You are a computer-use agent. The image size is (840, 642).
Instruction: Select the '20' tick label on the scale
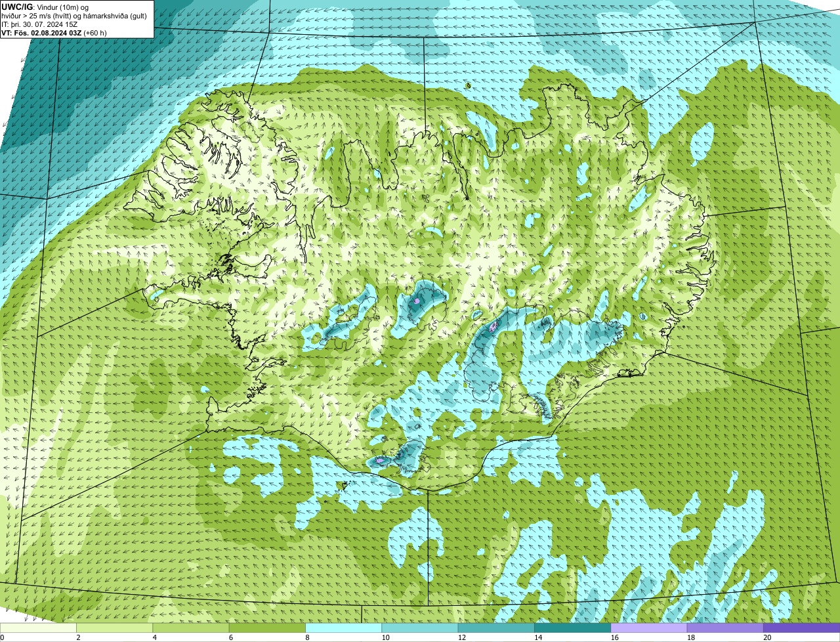[x=767, y=637]
